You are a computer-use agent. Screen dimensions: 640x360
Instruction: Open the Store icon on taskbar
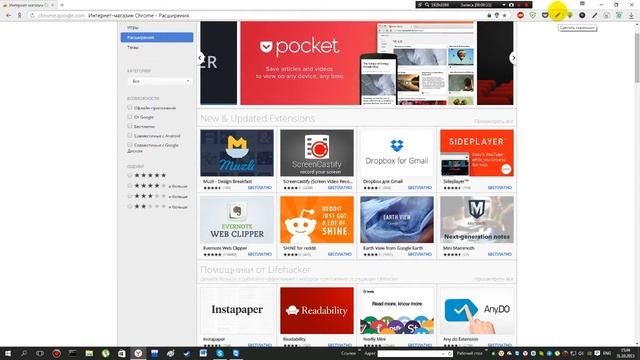tap(122, 353)
